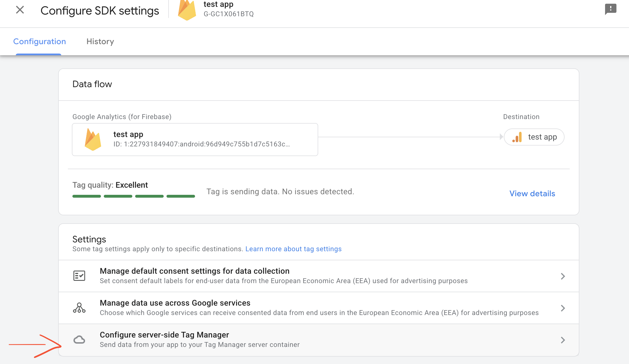The height and width of the screenshot is (364, 629).
Task: Select the test app ID card in Data flow
Action: 195,139
